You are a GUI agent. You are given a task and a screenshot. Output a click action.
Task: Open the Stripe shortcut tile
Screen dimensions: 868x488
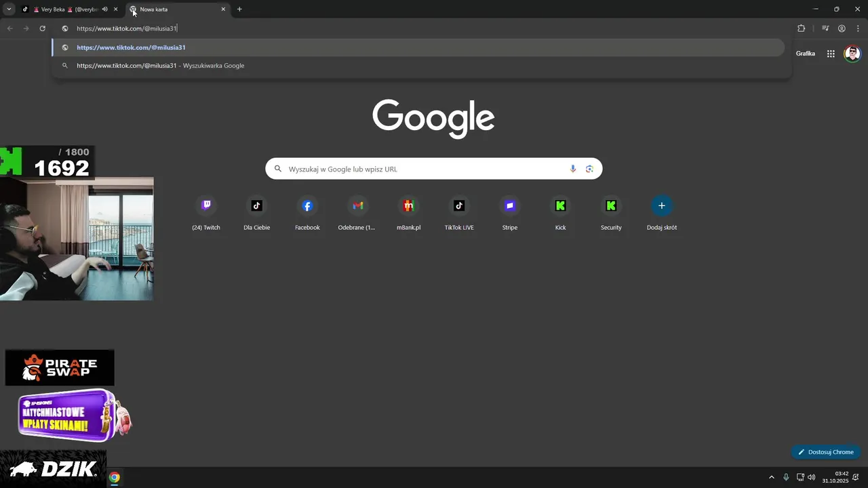pos(510,213)
